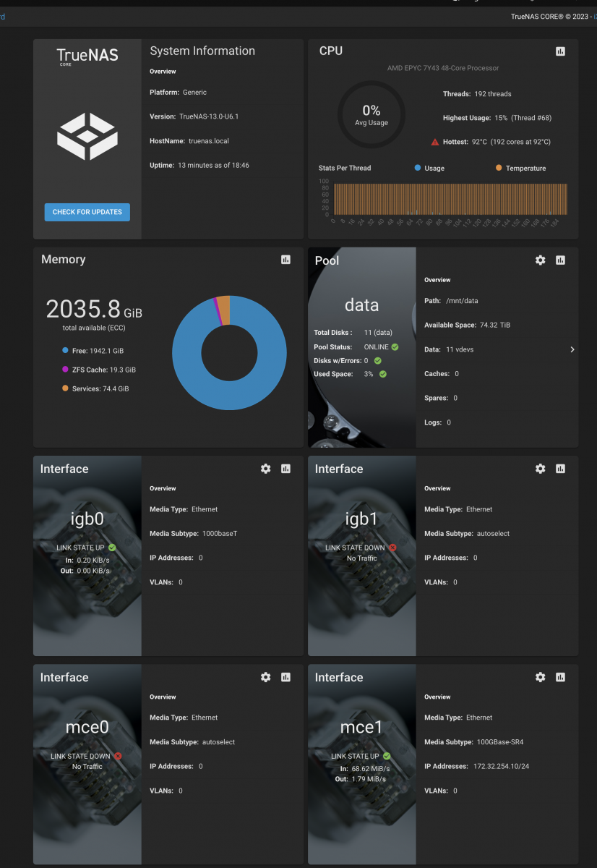The width and height of the screenshot is (597, 868).
Task: Click the pool path /mnt/data
Action: pos(462,301)
